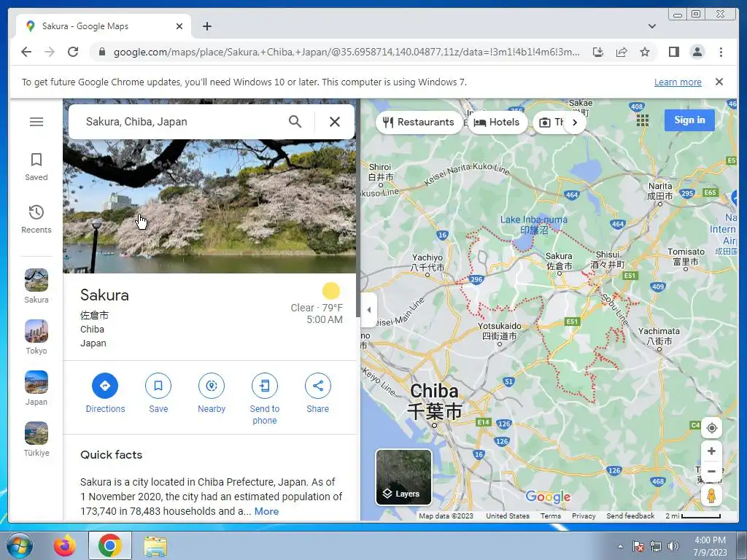Open the tab search dropdown arrow
This screenshot has height=560, width=747.
651,27
